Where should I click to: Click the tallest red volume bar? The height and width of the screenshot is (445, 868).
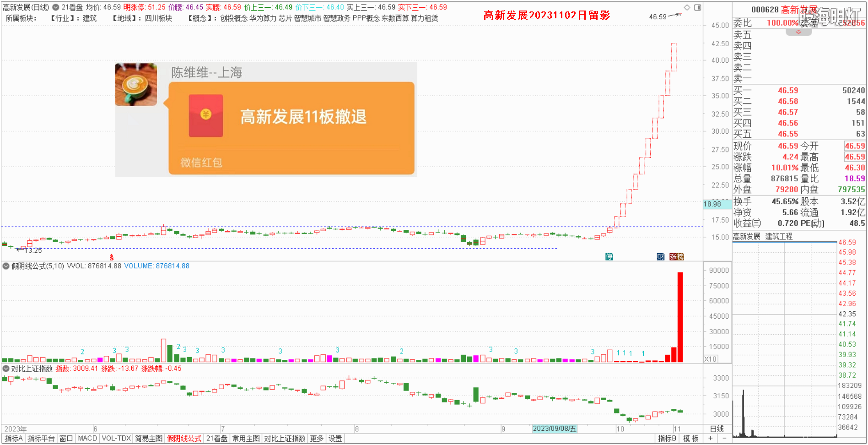click(680, 317)
